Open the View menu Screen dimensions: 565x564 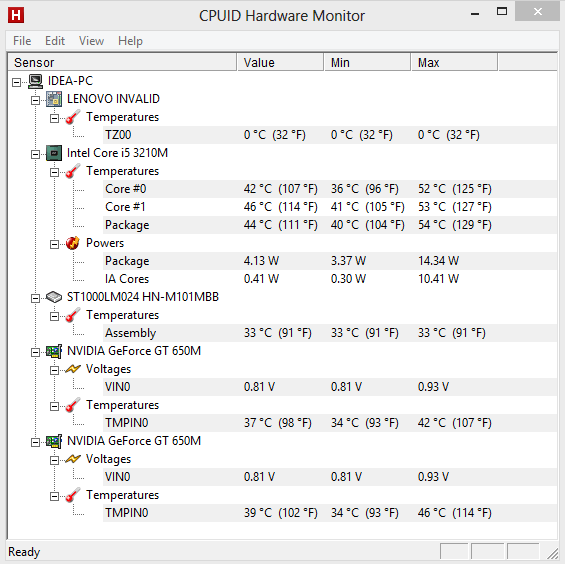click(x=91, y=41)
